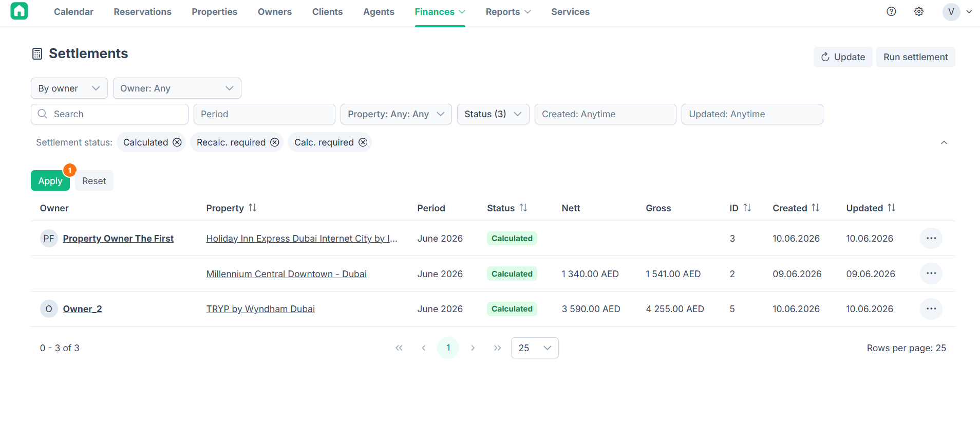
Task: Open actions menu for Millennium Central Downtown row
Action: (x=931, y=274)
